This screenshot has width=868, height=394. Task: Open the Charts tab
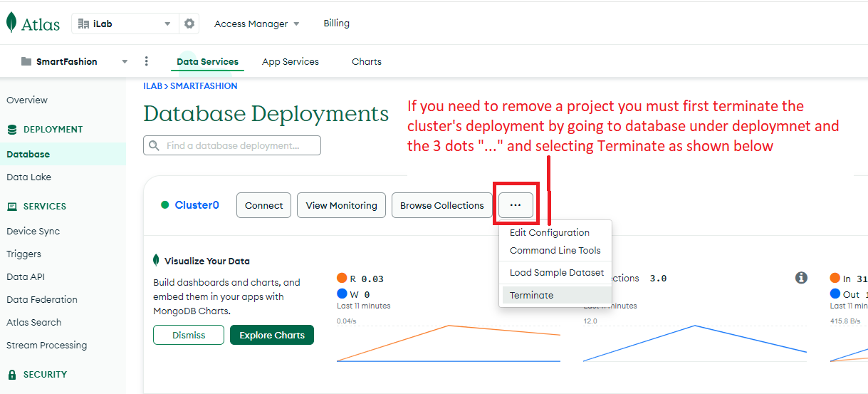366,61
